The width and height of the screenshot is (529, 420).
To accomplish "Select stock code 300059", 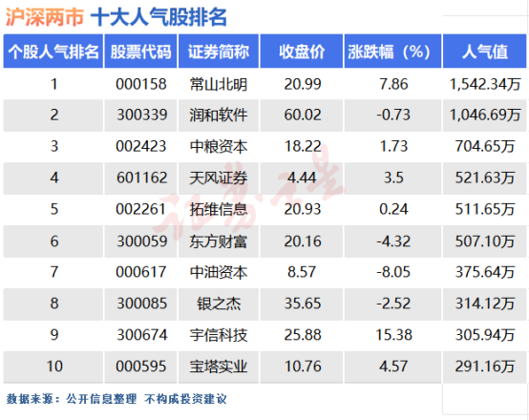I will tap(141, 241).
